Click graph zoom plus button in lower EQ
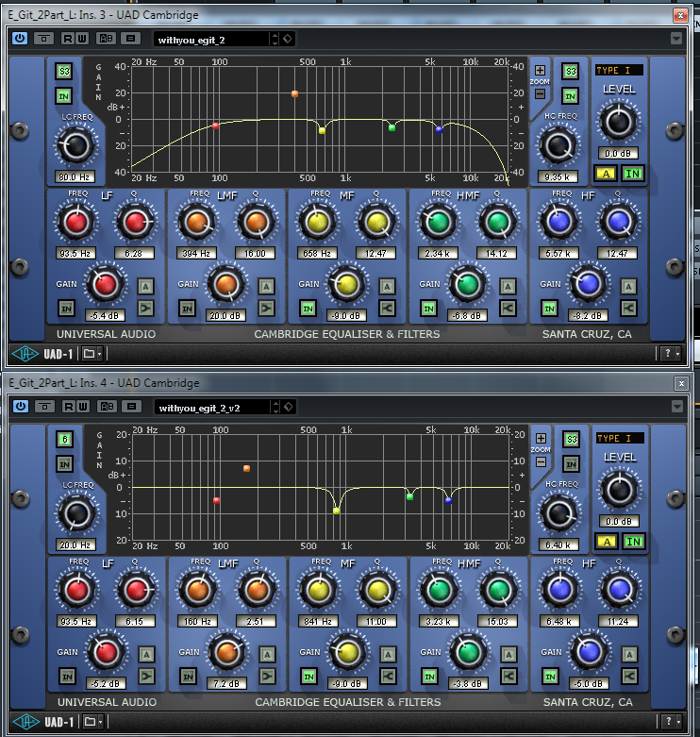 (x=542, y=439)
